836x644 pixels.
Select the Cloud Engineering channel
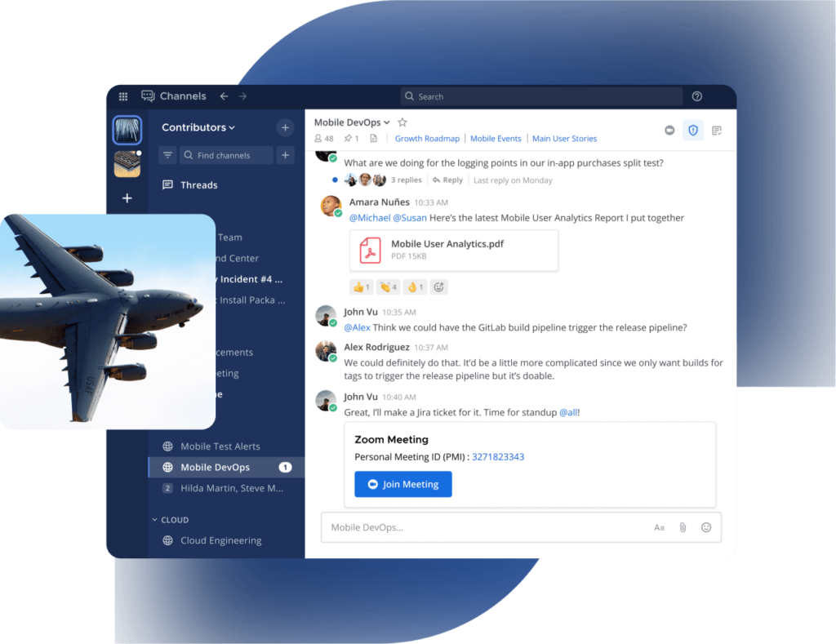[x=220, y=540]
